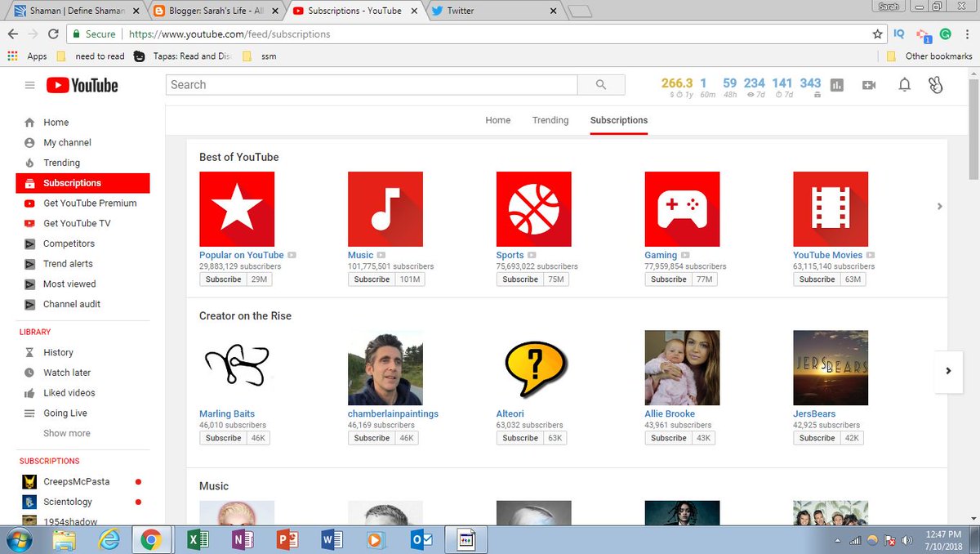The height and width of the screenshot is (554, 980).
Task: Launch Word from the taskbar
Action: point(332,540)
